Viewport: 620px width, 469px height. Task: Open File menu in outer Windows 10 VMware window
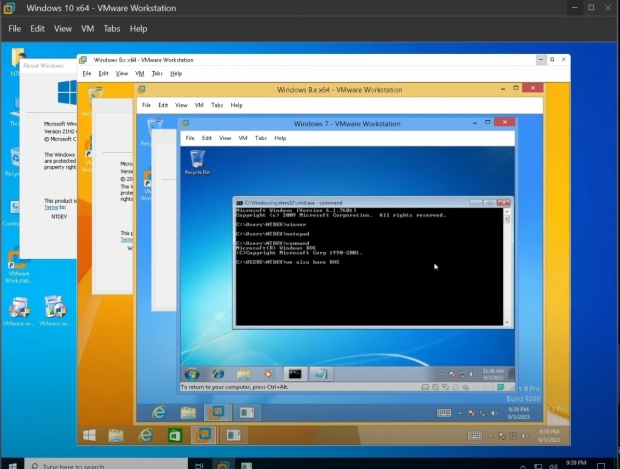15,28
